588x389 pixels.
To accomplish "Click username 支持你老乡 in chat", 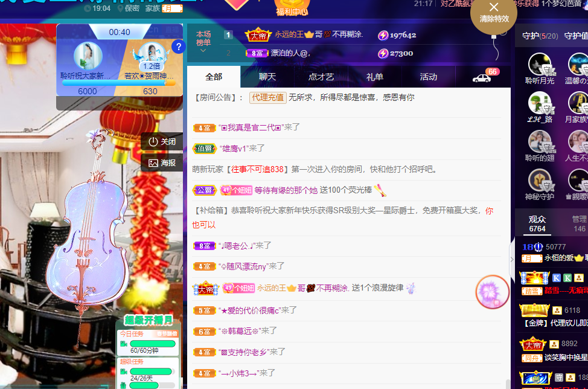I will point(244,352).
